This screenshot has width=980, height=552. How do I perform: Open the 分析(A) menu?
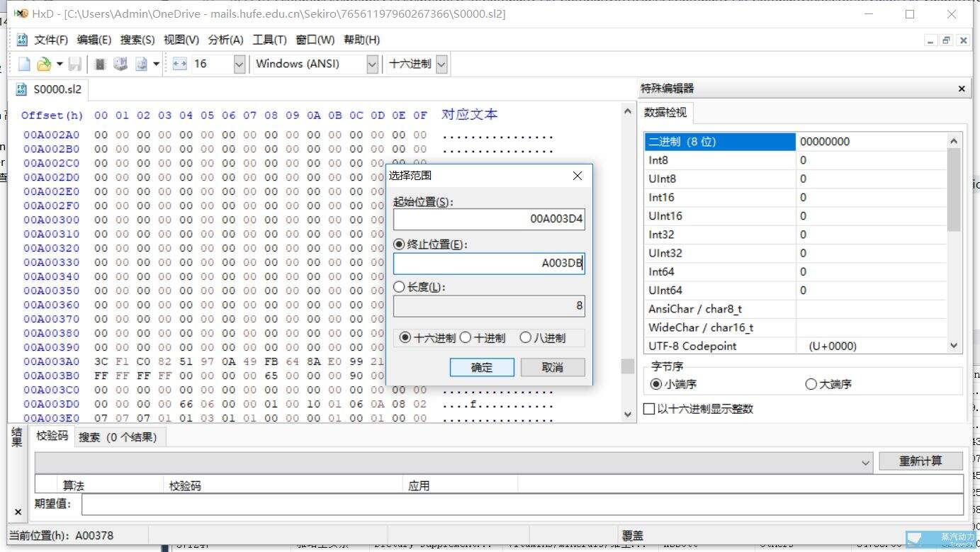click(x=225, y=40)
